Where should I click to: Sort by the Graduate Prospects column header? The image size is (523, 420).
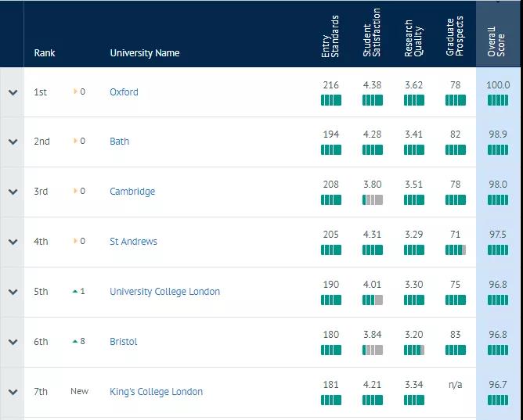pos(455,36)
